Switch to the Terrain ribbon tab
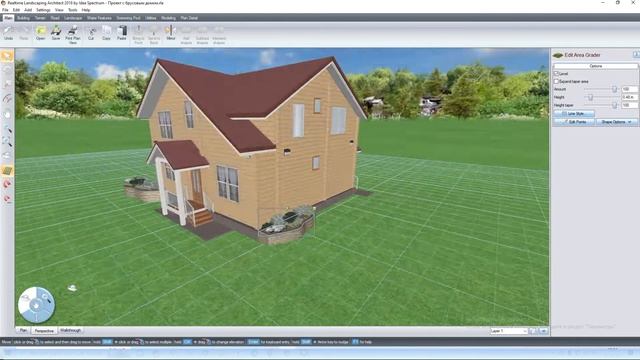 coord(40,18)
